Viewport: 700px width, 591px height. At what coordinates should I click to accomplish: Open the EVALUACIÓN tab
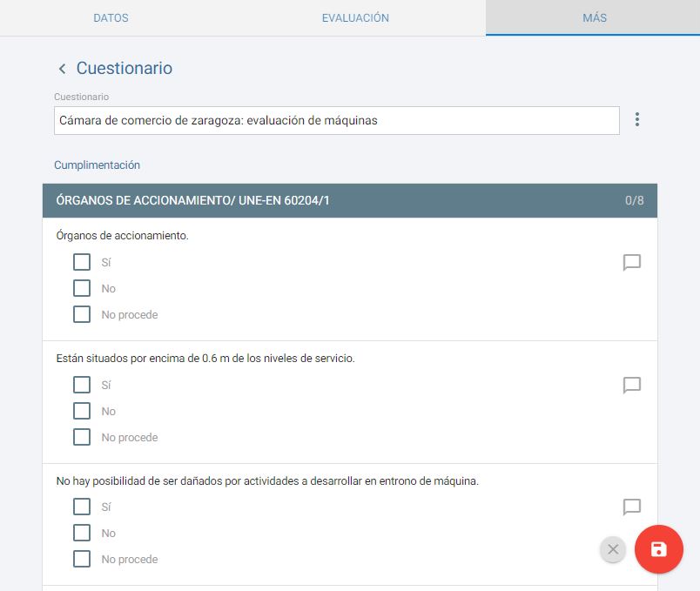(x=355, y=18)
